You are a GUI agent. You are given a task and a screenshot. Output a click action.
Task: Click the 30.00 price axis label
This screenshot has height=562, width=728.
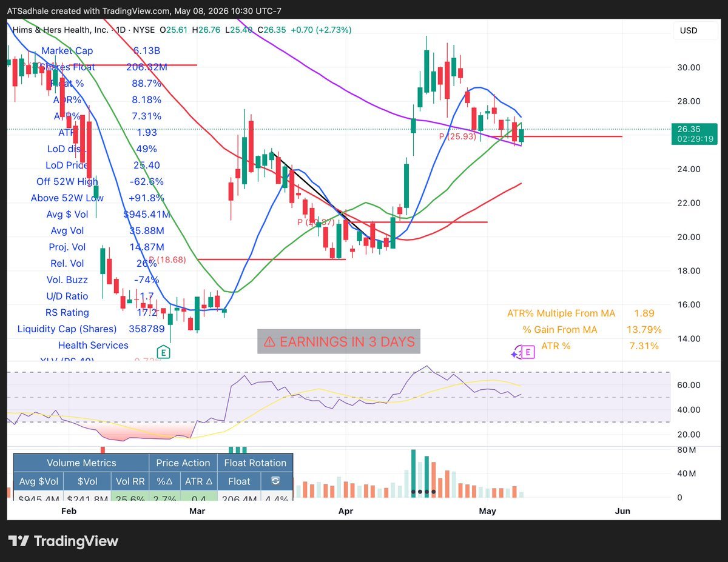[x=689, y=67]
